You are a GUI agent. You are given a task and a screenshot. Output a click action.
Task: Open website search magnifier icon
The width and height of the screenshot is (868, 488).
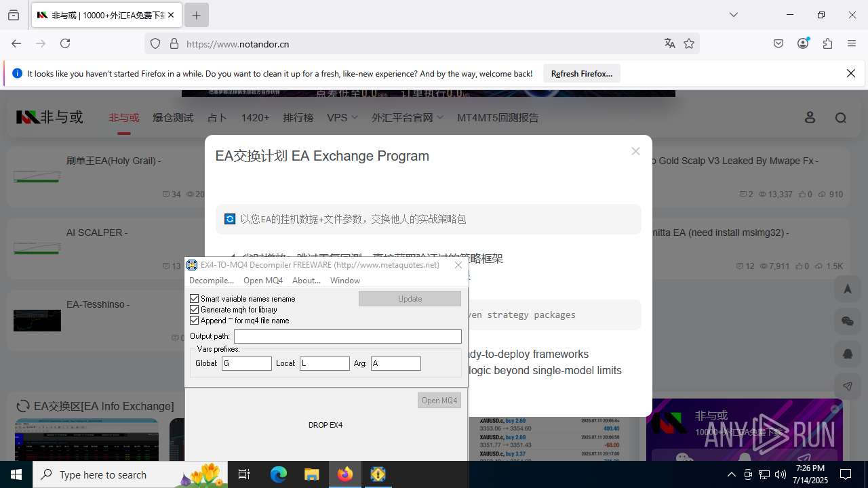point(841,118)
